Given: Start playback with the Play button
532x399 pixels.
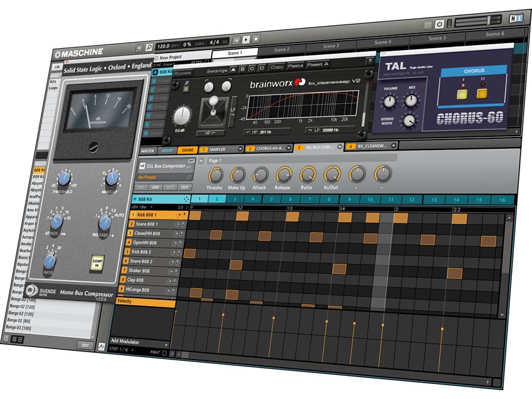Looking at the screenshot, I should (x=246, y=39).
